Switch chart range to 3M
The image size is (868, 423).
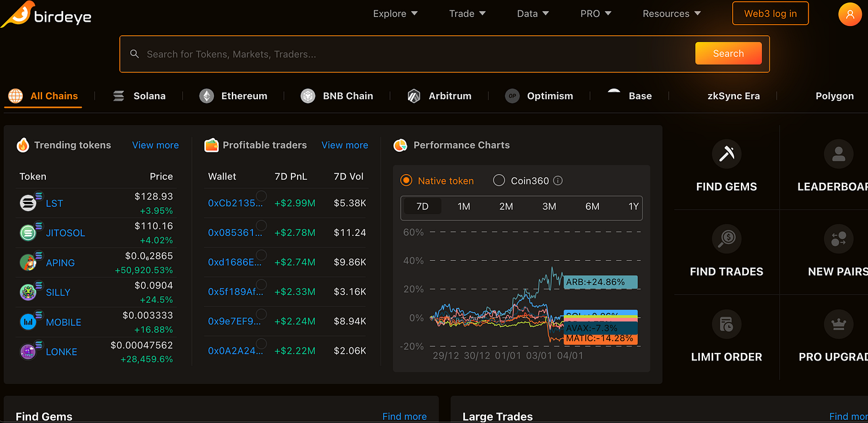point(549,206)
